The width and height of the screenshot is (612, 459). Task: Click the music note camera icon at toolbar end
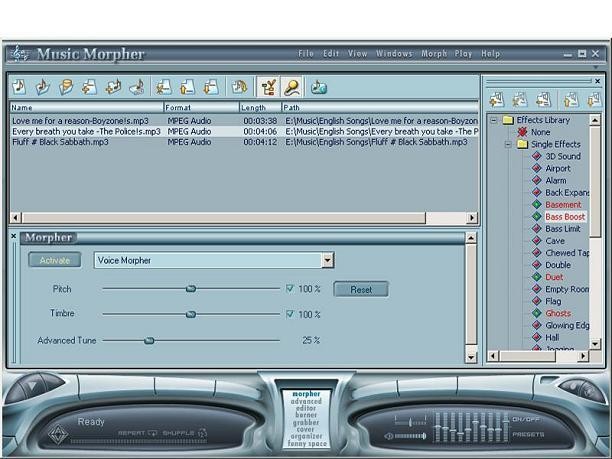point(318,87)
